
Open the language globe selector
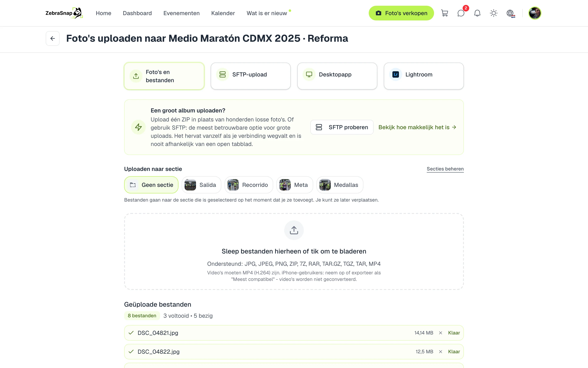point(510,13)
